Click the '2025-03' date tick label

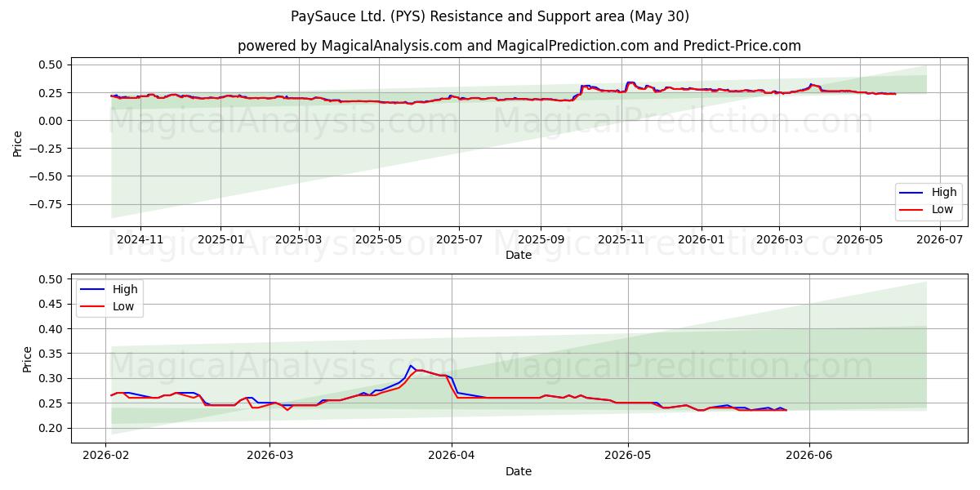click(x=298, y=239)
